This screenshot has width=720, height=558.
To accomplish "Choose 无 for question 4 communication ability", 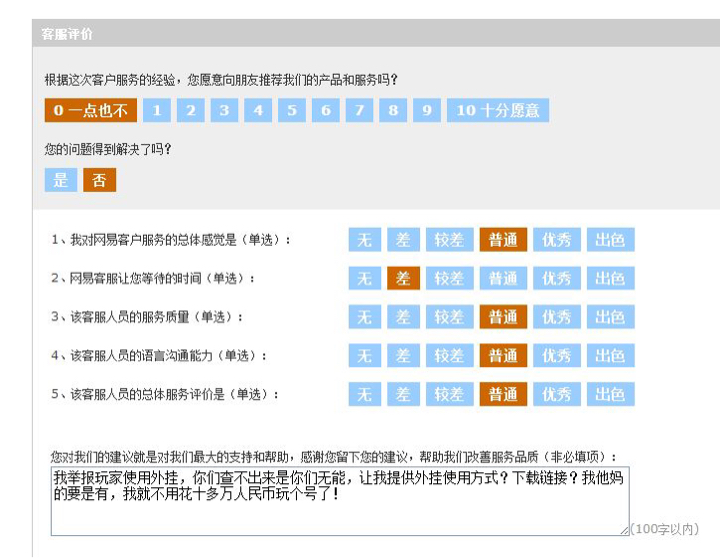I will (364, 356).
